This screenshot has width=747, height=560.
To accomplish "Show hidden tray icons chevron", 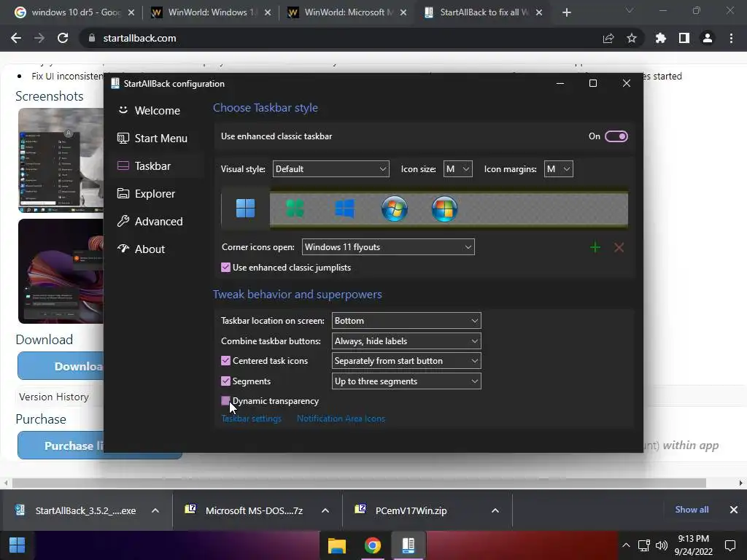I will (626, 545).
